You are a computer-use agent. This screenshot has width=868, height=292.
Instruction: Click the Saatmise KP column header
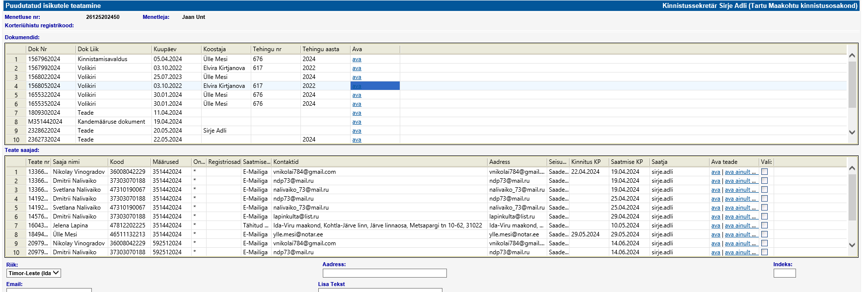coord(629,162)
